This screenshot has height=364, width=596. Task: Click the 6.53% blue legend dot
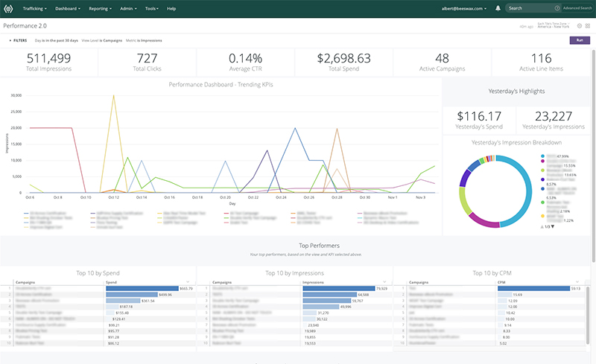click(x=543, y=188)
